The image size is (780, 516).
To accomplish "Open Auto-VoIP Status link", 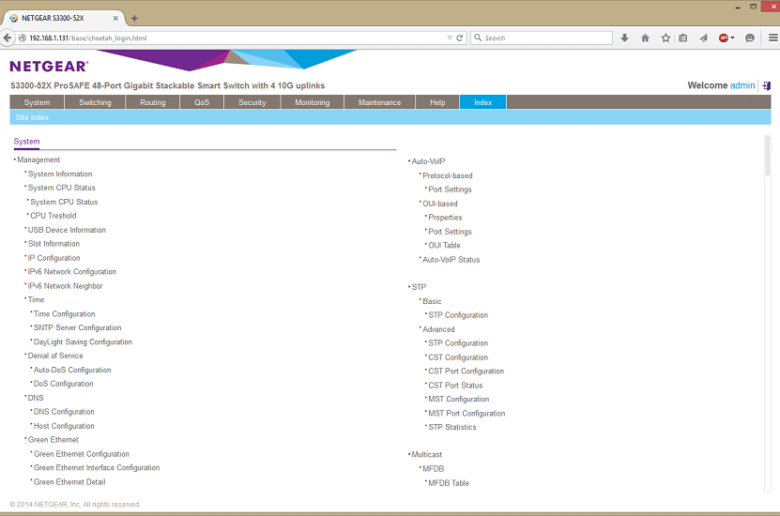I will coord(451,260).
